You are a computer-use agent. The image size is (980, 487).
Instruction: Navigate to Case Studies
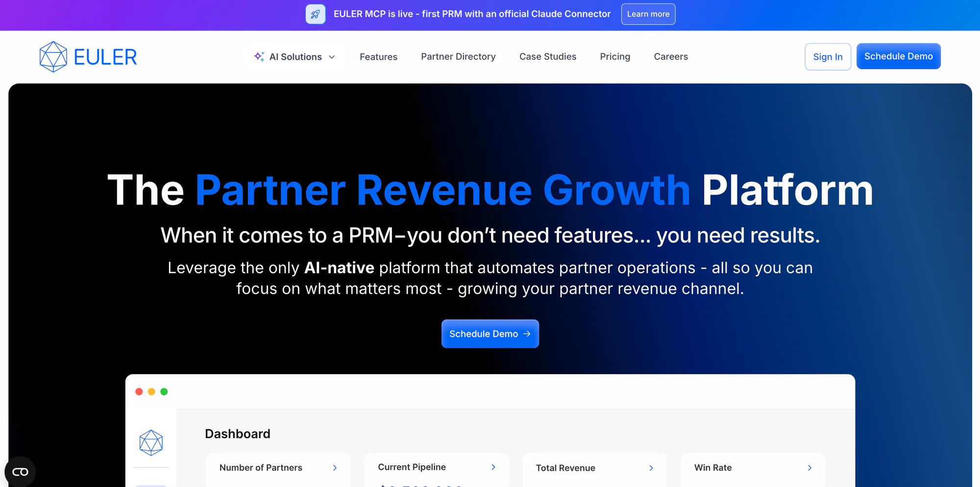[x=548, y=56]
